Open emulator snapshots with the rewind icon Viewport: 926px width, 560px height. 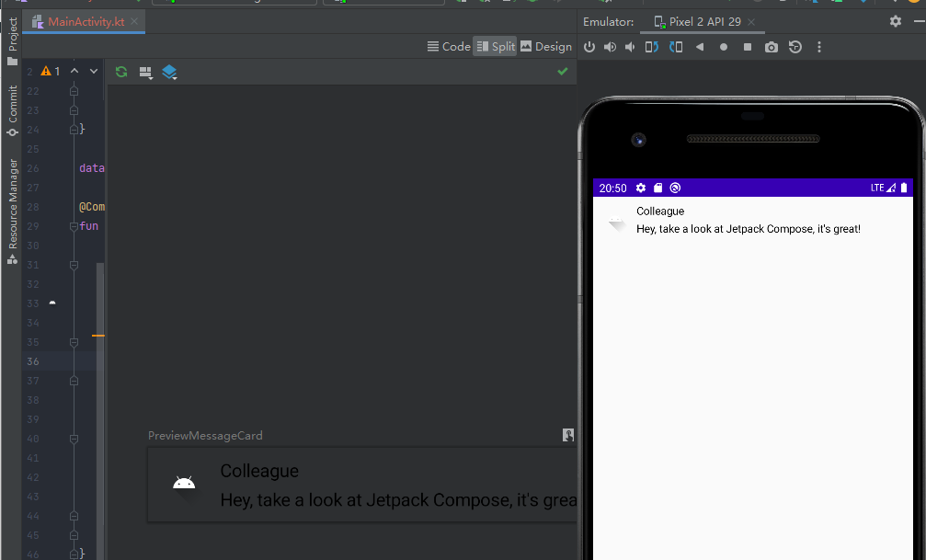(x=795, y=47)
